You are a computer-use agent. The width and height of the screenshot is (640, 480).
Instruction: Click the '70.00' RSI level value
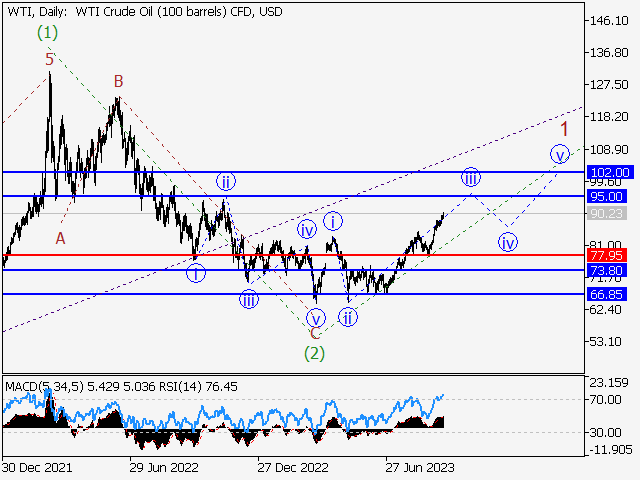(x=606, y=399)
